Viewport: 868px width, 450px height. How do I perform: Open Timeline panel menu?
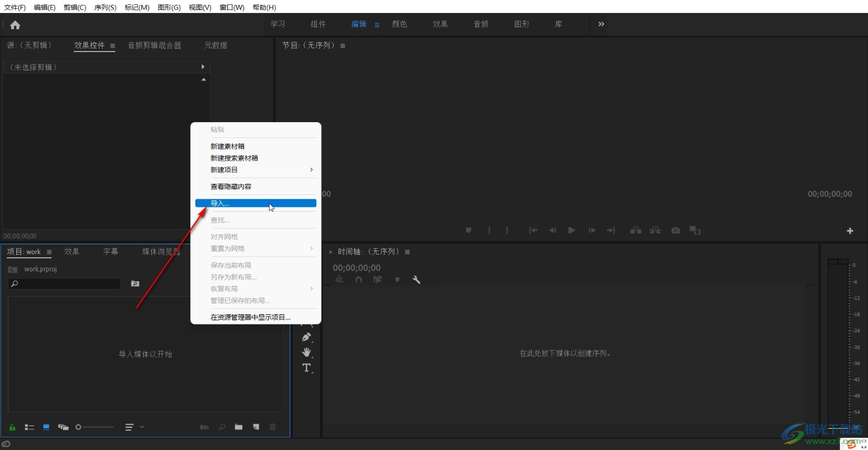coord(407,252)
